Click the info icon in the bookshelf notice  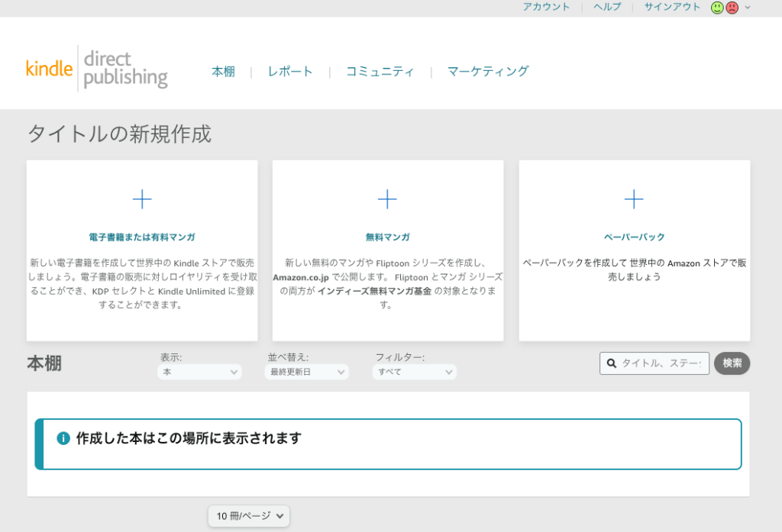point(63,438)
